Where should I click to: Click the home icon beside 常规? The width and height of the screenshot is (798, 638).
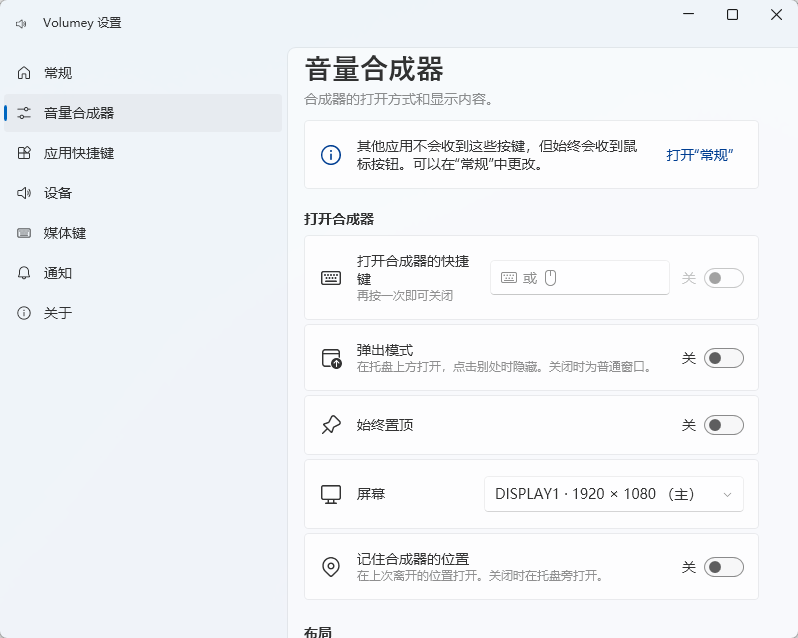[24, 73]
